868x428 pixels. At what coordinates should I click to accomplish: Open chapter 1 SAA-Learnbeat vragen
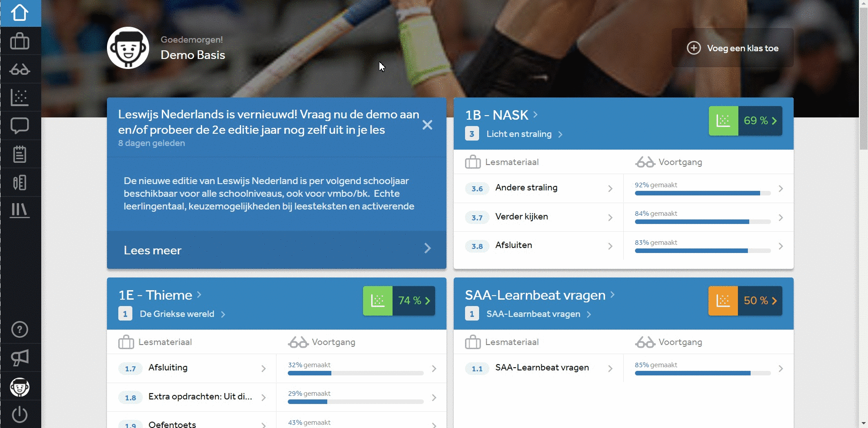pyautogui.click(x=533, y=314)
